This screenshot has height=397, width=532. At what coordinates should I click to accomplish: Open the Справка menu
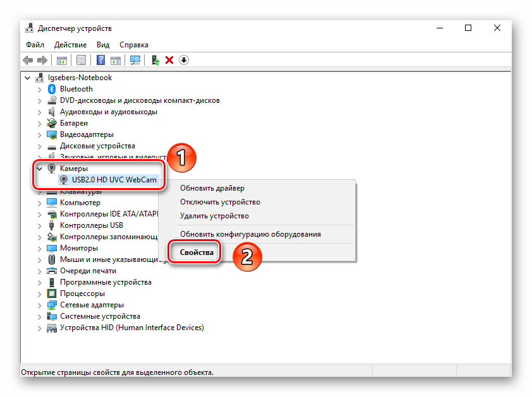click(133, 45)
